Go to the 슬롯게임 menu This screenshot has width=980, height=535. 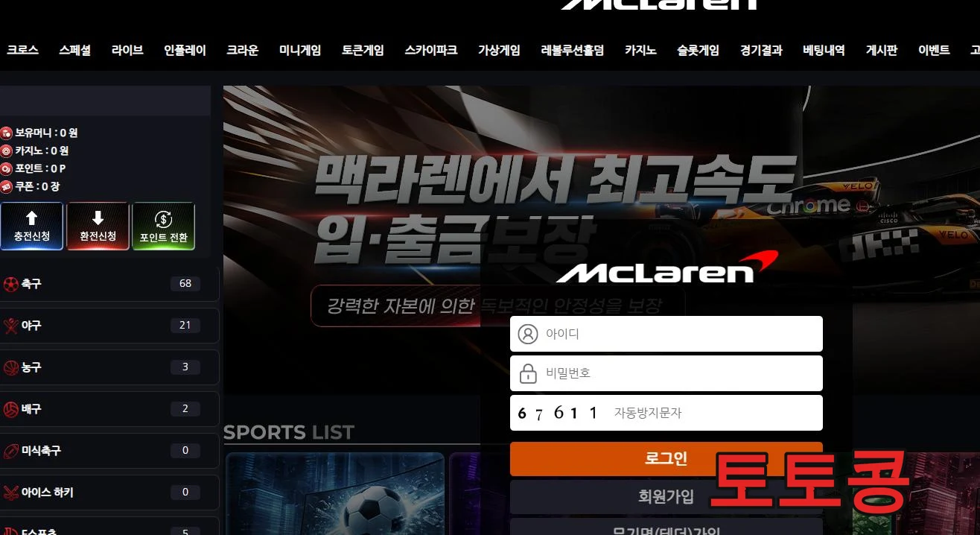699,51
